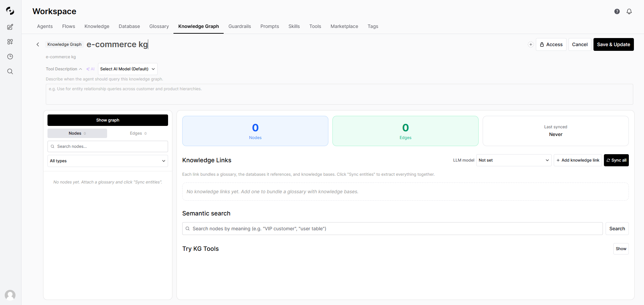This screenshot has height=305, width=644.
Task: Click Add knowledge link
Action: 578,160
